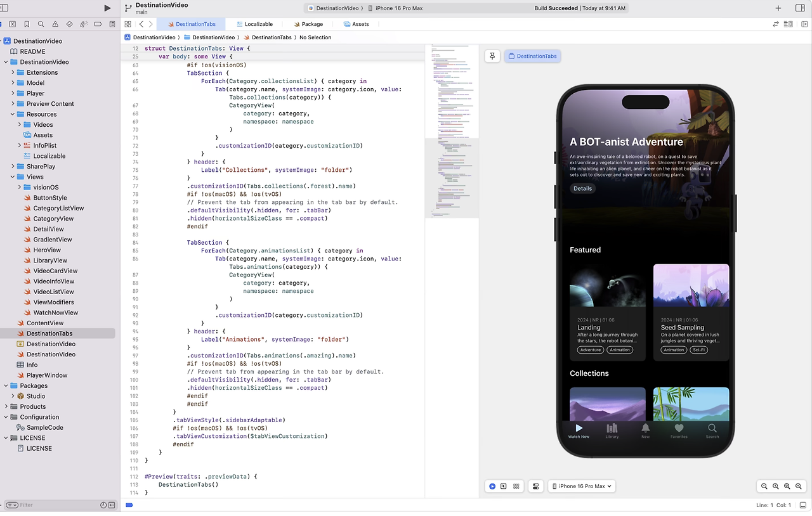Select the SampleCode configuration file
This screenshot has width=812, height=516.
pos(44,427)
